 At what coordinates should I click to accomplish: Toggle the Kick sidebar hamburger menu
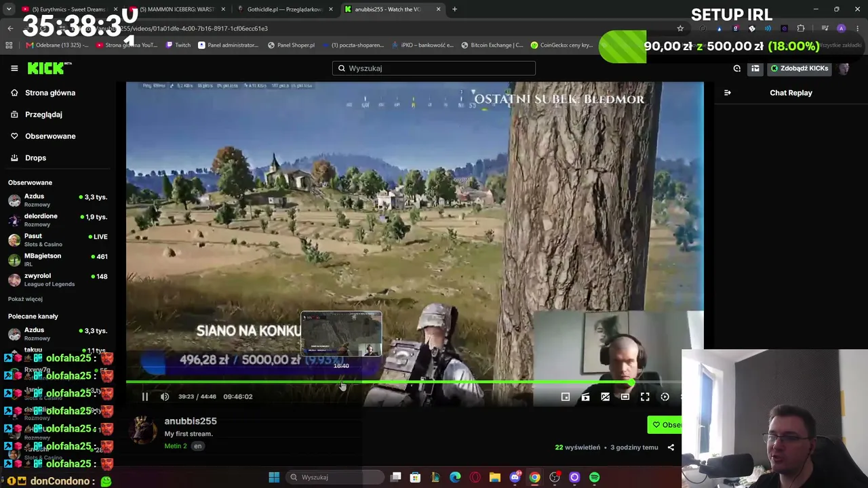point(14,68)
